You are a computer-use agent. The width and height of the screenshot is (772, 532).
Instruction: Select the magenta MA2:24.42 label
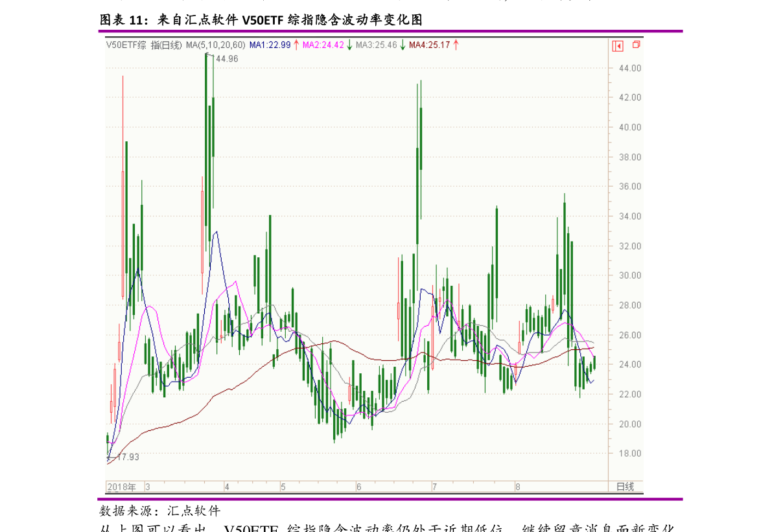[323, 45]
